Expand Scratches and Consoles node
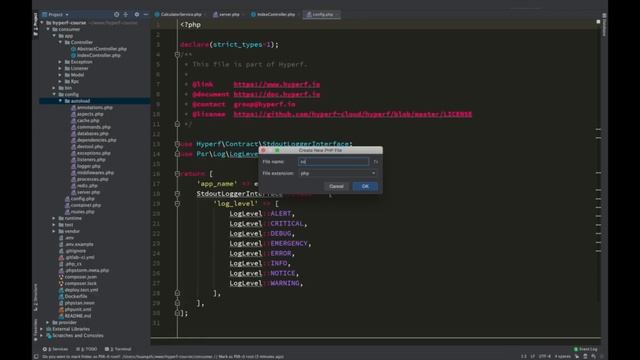640x360 pixels. click(x=42, y=336)
